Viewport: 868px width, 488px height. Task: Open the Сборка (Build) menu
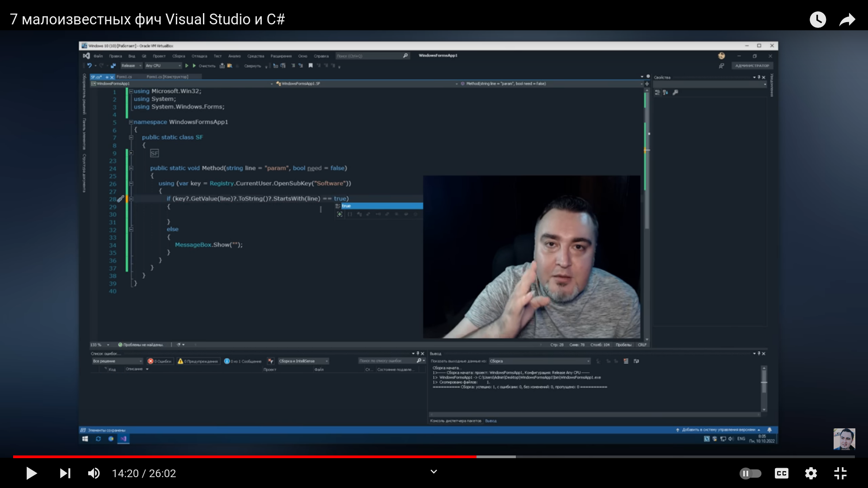point(179,56)
